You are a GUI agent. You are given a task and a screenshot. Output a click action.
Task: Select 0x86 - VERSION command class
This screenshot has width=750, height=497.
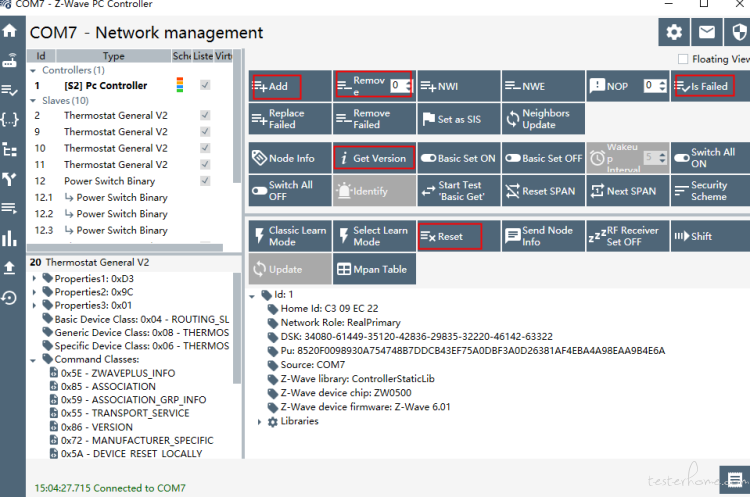(x=97, y=427)
